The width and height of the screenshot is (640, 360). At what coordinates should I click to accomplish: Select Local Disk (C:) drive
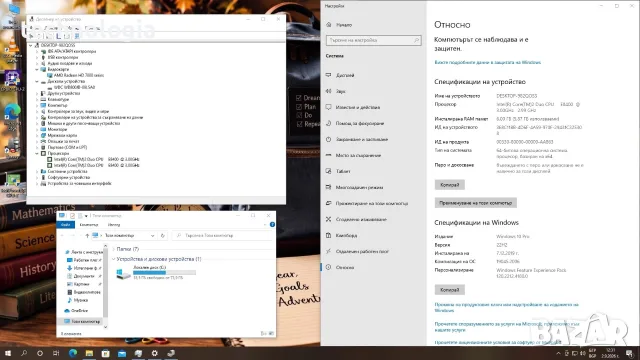point(156,272)
